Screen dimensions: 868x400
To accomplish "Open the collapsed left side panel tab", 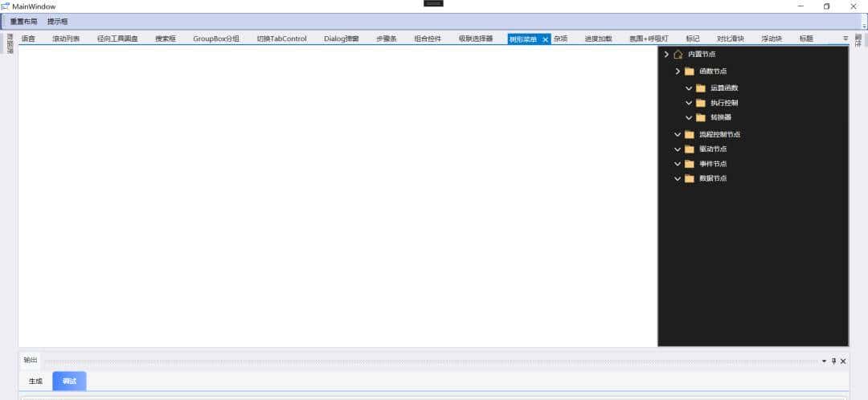I will pyautogui.click(x=10, y=43).
